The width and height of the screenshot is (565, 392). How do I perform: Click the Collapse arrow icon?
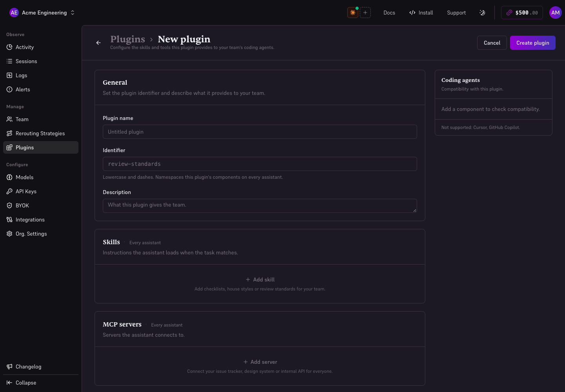pyautogui.click(x=9, y=383)
